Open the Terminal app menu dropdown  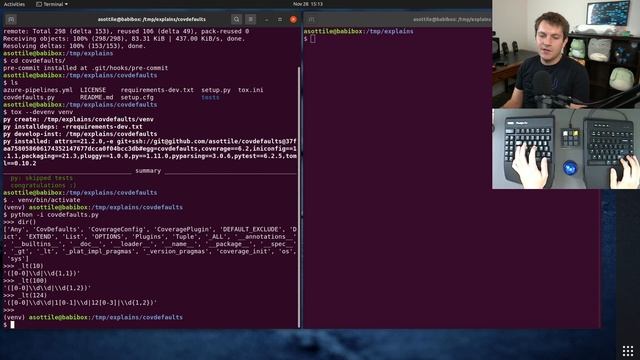pos(52,4)
